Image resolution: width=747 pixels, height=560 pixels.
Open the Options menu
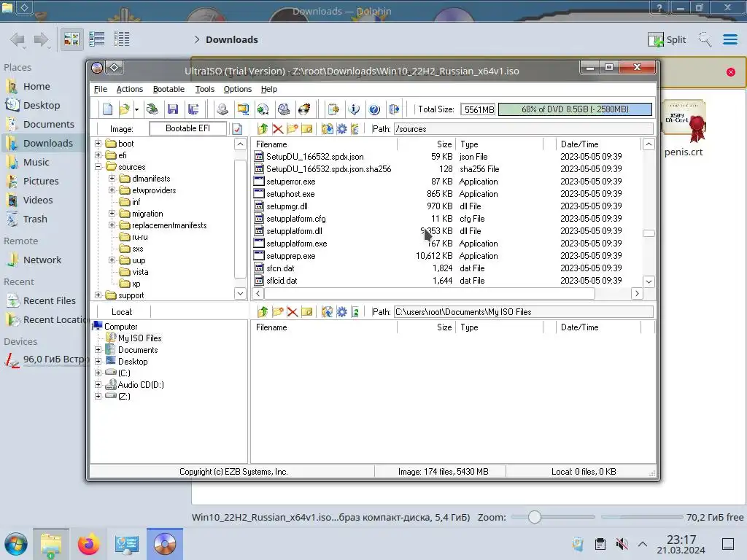tap(238, 89)
